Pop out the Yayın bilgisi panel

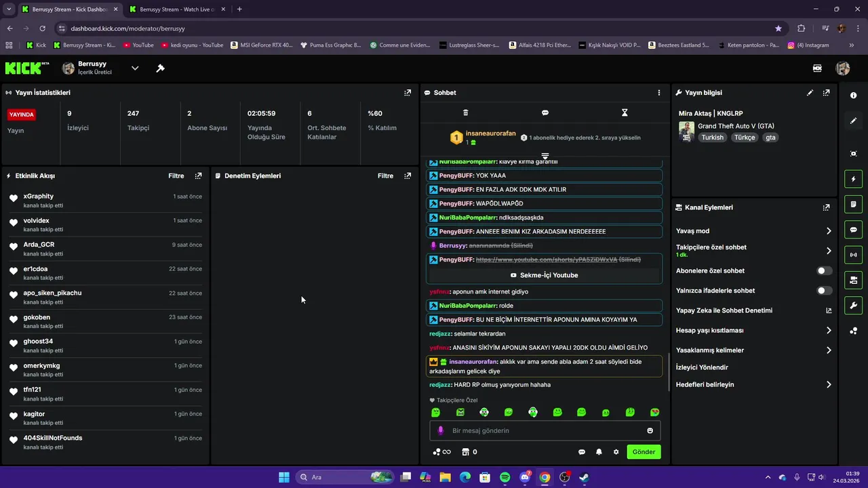(x=826, y=93)
